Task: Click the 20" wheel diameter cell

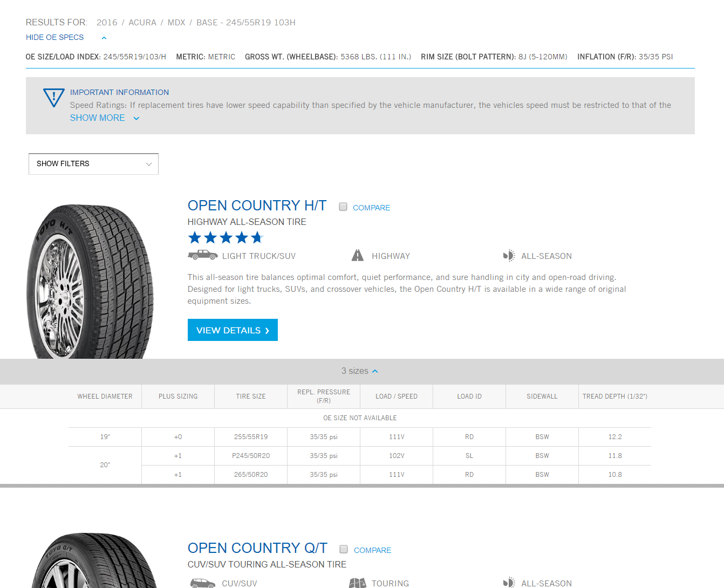Action: click(105, 465)
